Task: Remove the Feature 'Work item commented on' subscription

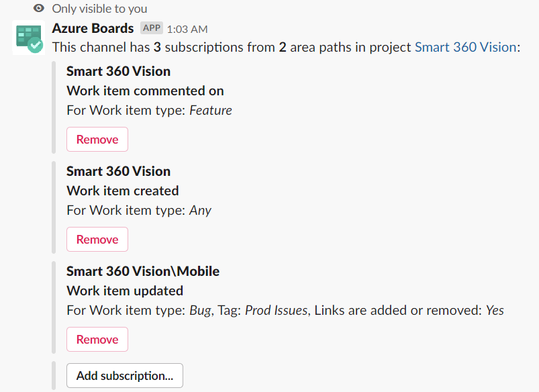Action: [x=97, y=139]
